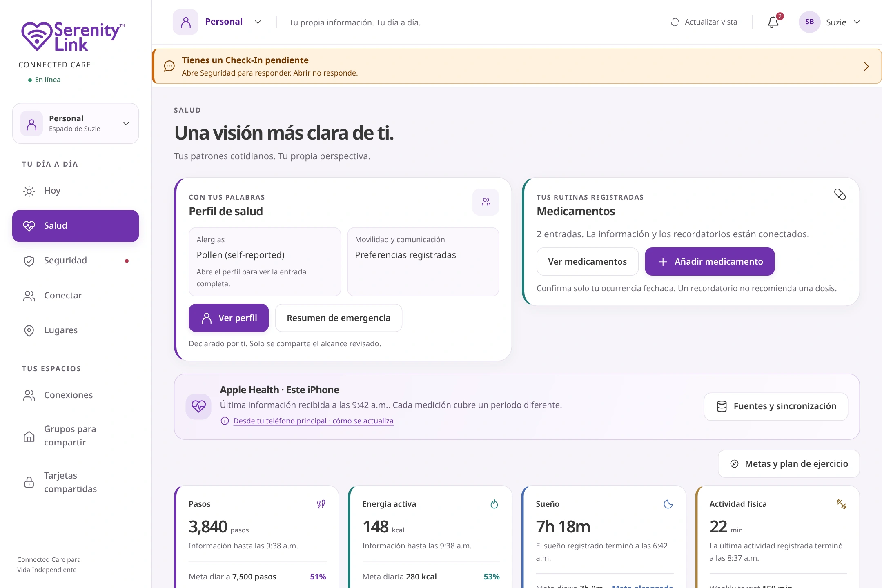Open Metas y plan de ejercicio
The image size is (882, 588).
tap(789, 464)
